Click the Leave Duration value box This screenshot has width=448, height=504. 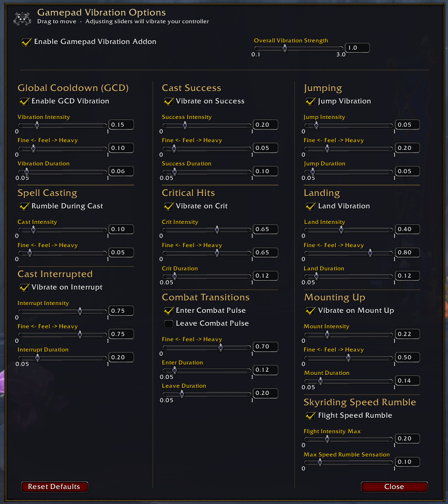[265, 393]
